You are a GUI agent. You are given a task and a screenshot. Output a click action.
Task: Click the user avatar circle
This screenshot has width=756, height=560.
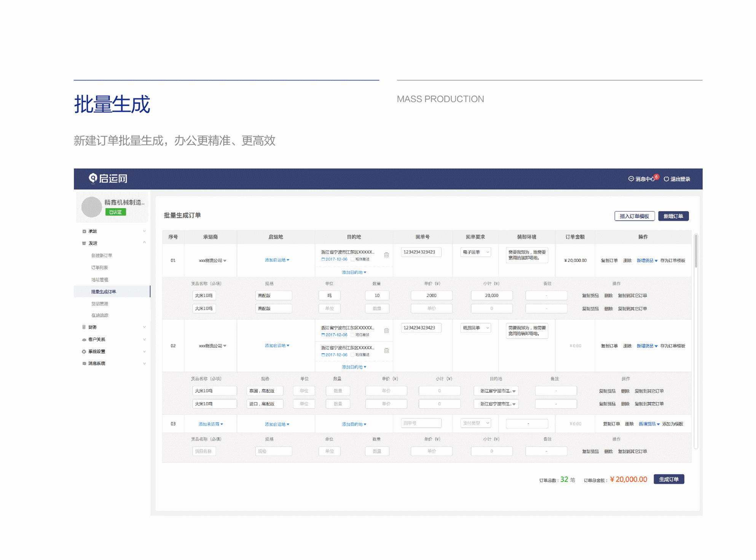point(91,207)
